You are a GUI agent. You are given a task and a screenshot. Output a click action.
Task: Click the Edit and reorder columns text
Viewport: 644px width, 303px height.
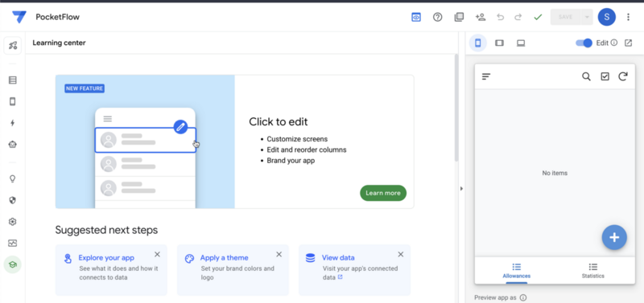(307, 149)
